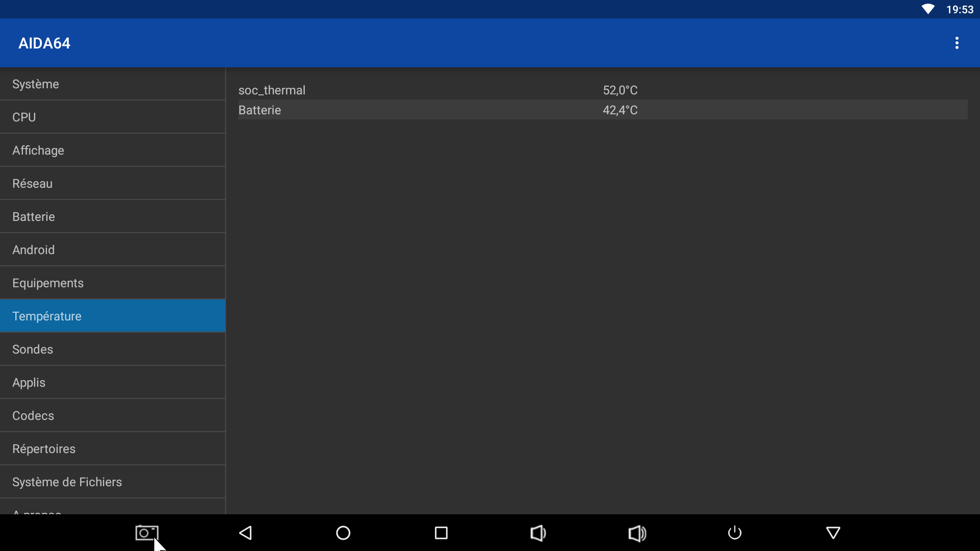Go to Répertoires
The width and height of the screenshot is (980, 551).
112,448
